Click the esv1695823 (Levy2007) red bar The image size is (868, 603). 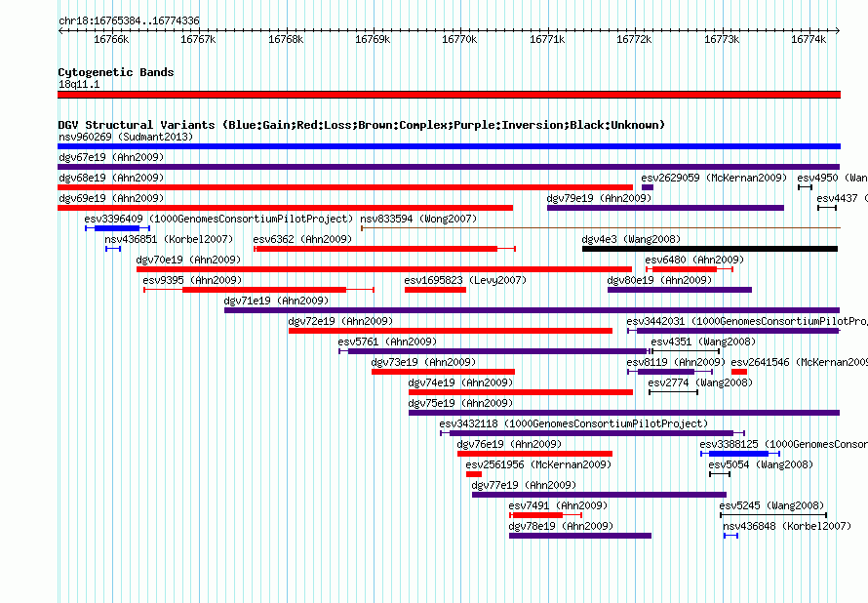[x=435, y=290]
